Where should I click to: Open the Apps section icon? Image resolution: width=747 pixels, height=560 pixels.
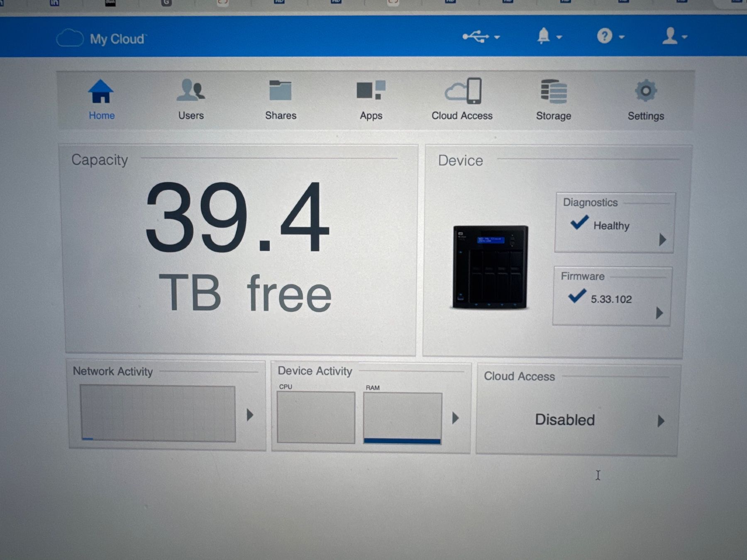pyautogui.click(x=371, y=90)
